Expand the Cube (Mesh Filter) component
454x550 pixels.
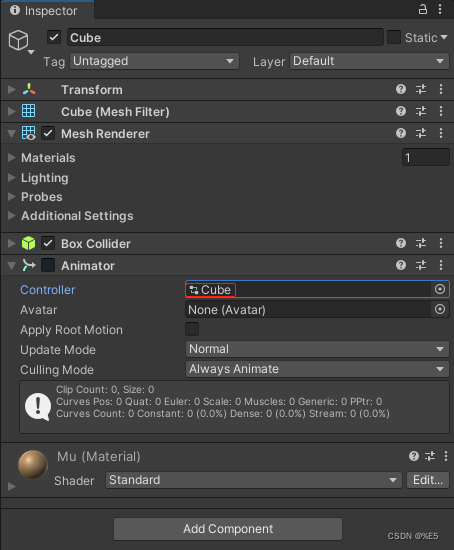pos(12,111)
